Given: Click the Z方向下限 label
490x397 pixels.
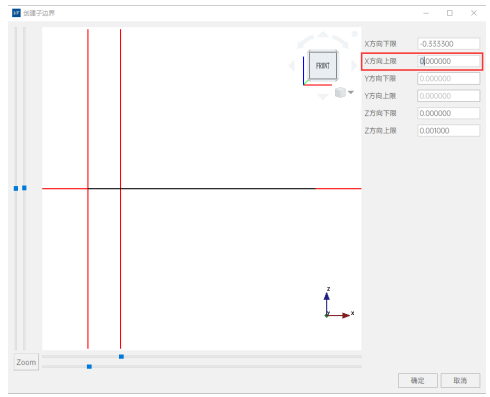Looking at the screenshot, I should 380,113.
